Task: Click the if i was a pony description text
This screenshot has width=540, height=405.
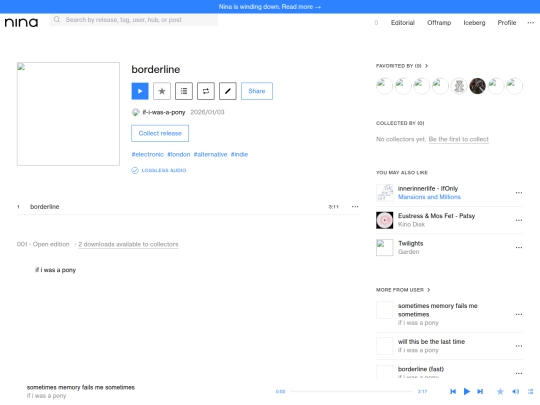Action: (x=55, y=270)
